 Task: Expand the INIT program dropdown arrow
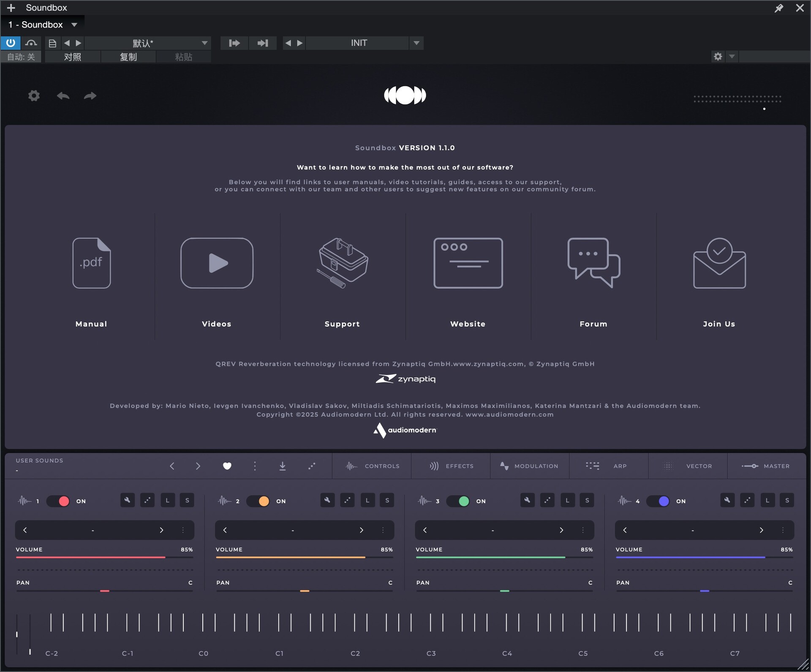[x=416, y=43]
